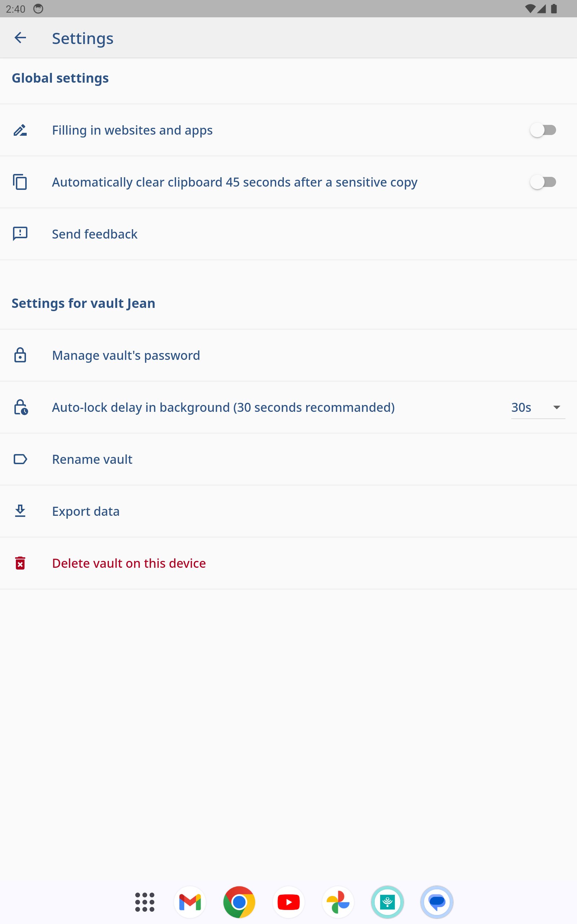Click the lock-with-clock auto-lock icon

click(21, 407)
